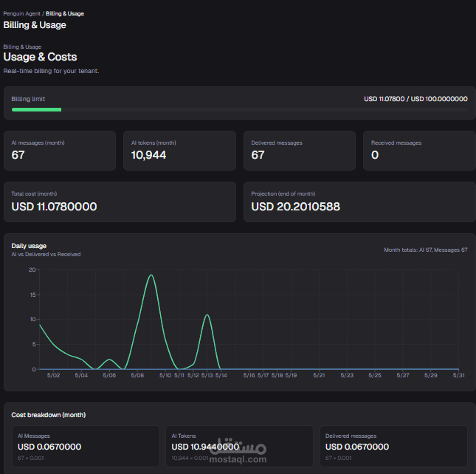This screenshot has width=476, height=474.
Task: Click the Projection (end of month) card
Action: pyautogui.click(x=359, y=202)
